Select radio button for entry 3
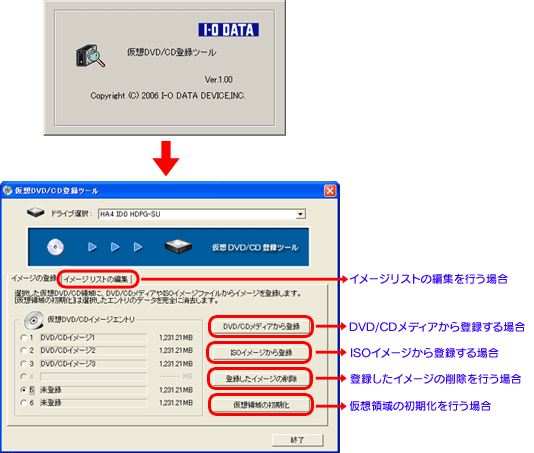The image size is (534, 453). (x=23, y=364)
